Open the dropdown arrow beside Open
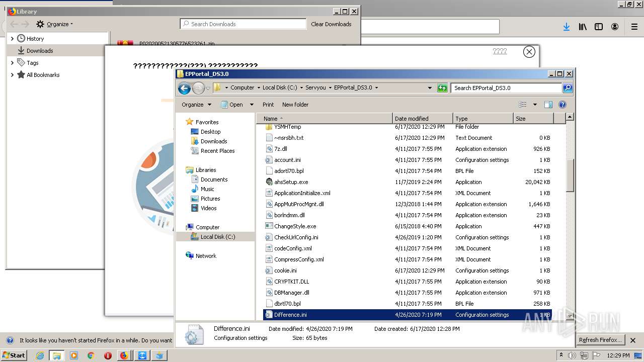 (252, 105)
